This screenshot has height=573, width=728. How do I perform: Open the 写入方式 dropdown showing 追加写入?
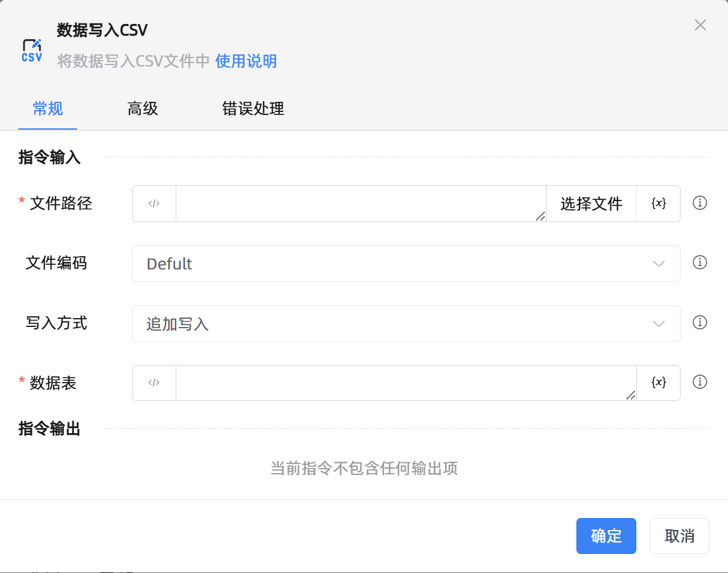point(392,324)
